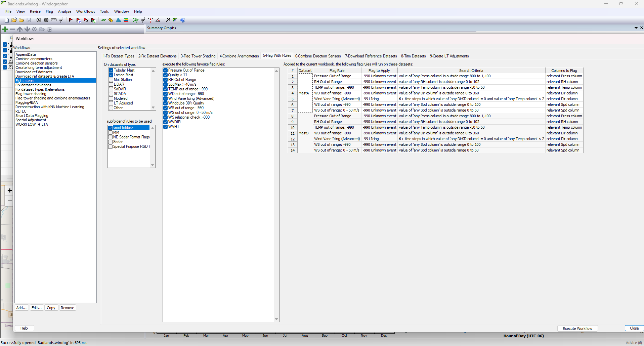Click the gear icon in the dataset panel toolbar

(34, 29)
